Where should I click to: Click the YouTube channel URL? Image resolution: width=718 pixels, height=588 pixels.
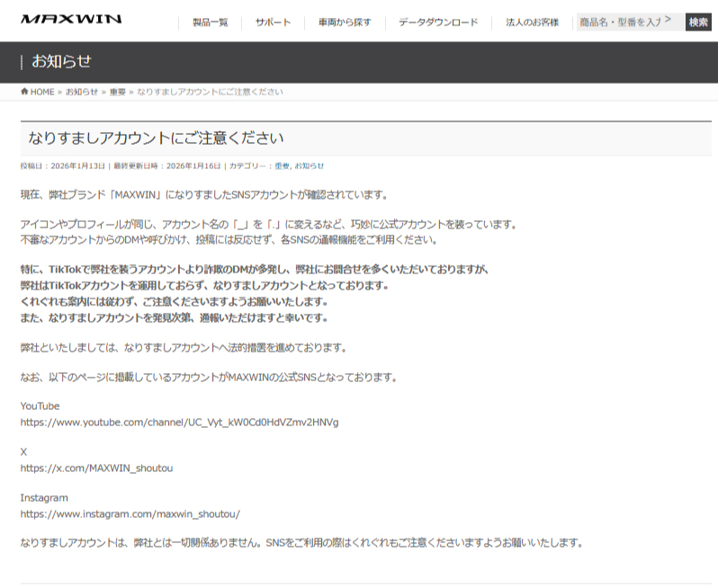(180, 422)
